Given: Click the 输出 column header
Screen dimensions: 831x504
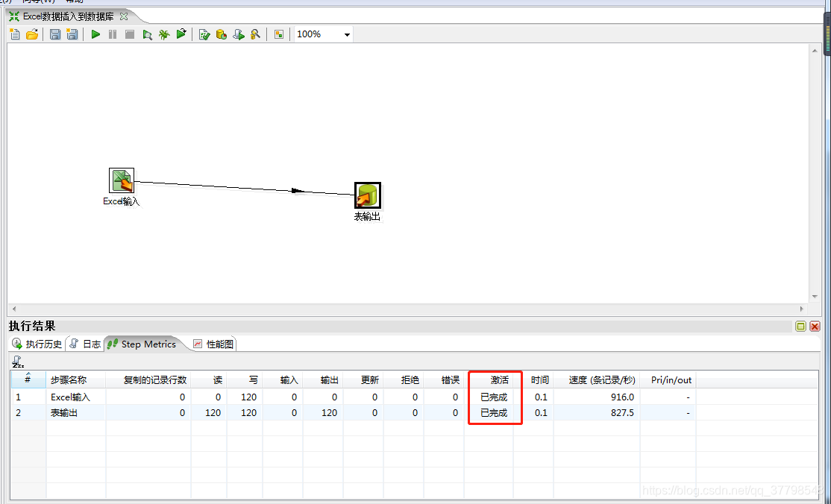Looking at the screenshot, I should [x=323, y=380].
